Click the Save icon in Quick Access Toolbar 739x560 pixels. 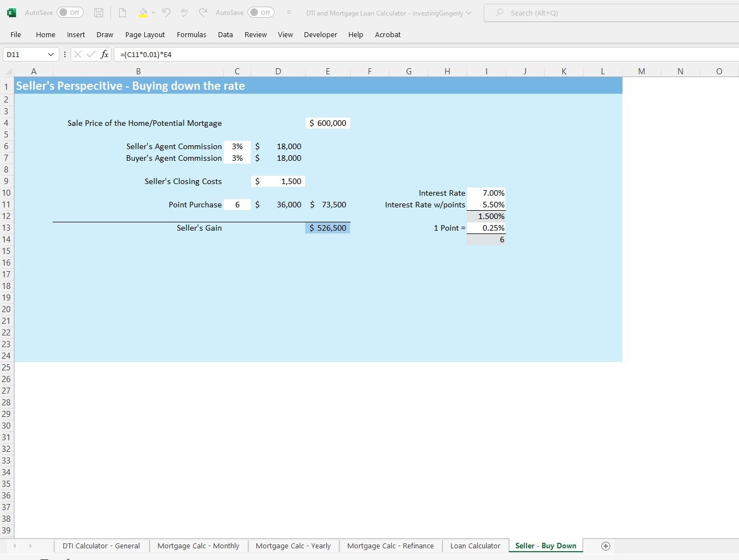coord(99,12)
